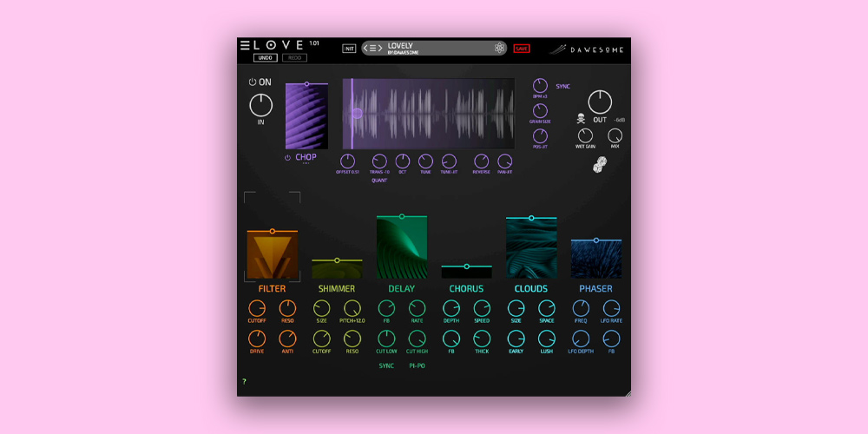Click the OUT gain knob
Image resolution: width=868 pixels, height=434 pixels.
[x=600, y=102]
